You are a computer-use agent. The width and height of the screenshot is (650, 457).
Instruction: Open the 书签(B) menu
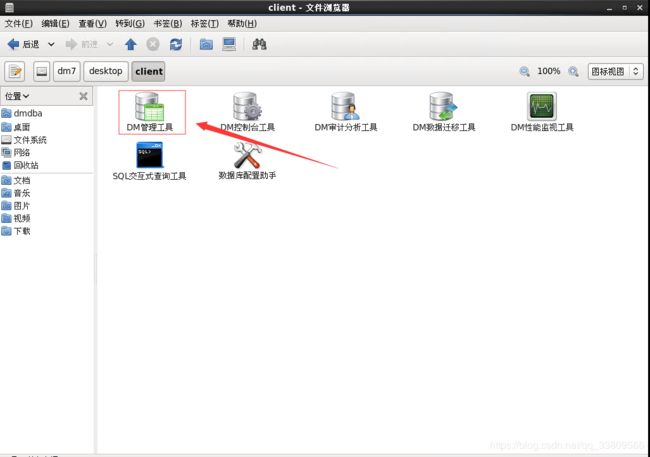tap(168, 24)
